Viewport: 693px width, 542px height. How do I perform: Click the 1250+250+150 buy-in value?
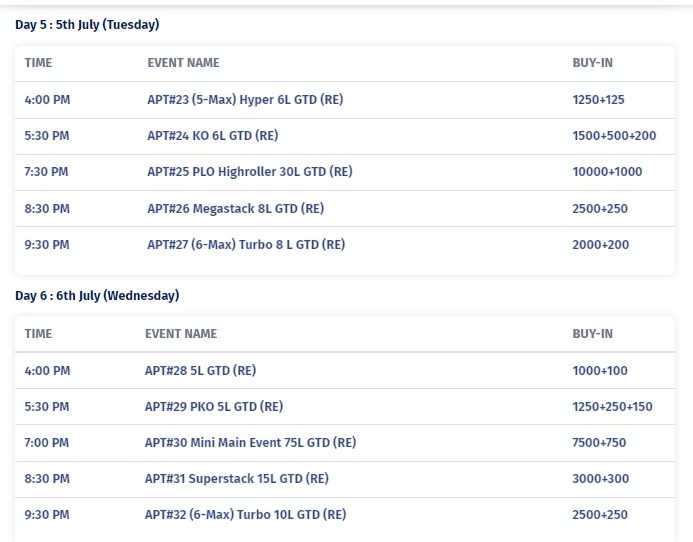point(613,407)
